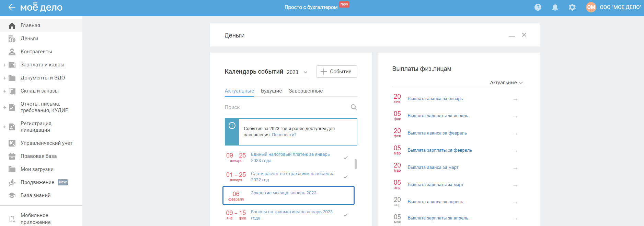This screenshot has height=226, width=644.
Task: Switch to the Будущие tab
Action: pos(271,91)
